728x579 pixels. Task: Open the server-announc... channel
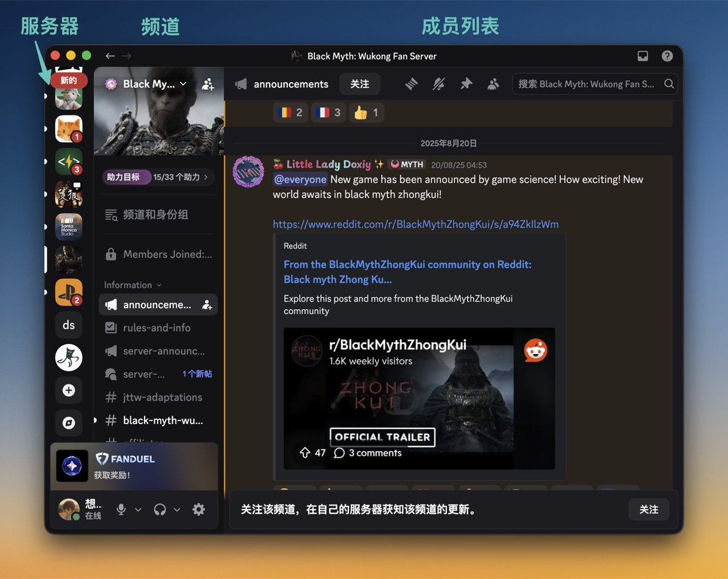[158, 351]
